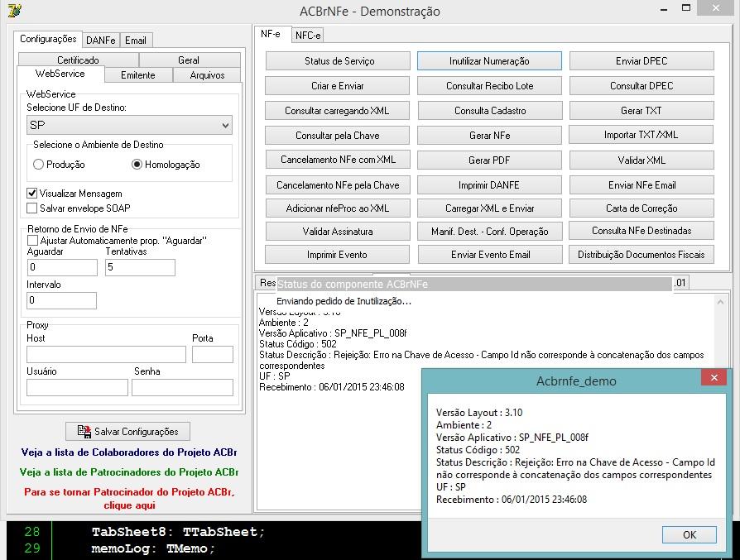Image resolution: width=740 pixels, height=560 pixels.
Task: Click the response log scrollbar up arrow
Action: tap(720, 301)
